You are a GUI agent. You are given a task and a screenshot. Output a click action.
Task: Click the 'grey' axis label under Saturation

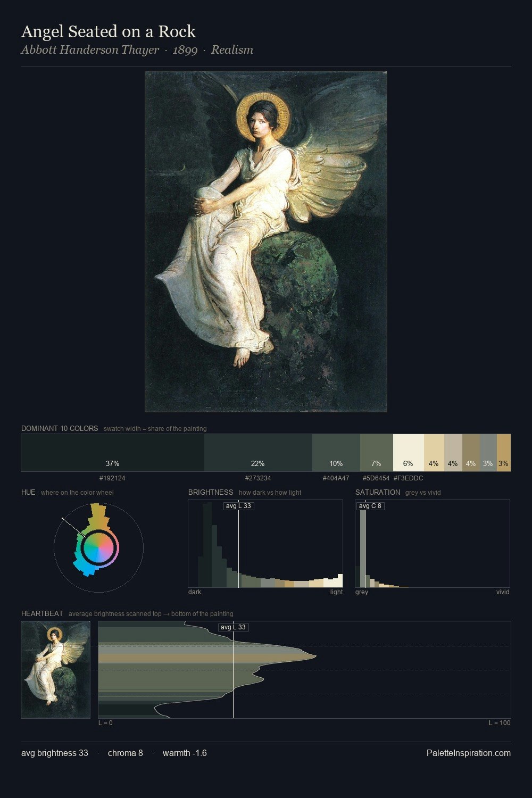(x=362, y=592)
